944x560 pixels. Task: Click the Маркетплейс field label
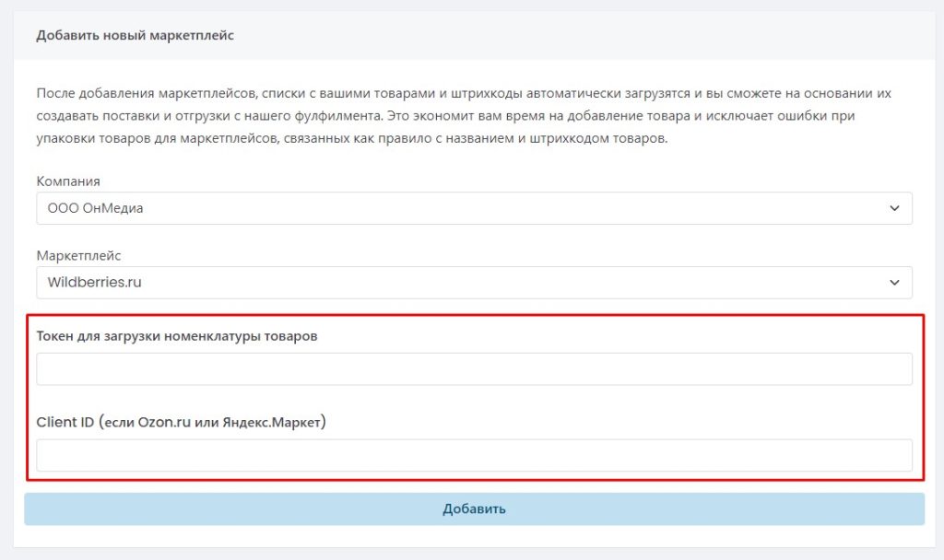78,256
